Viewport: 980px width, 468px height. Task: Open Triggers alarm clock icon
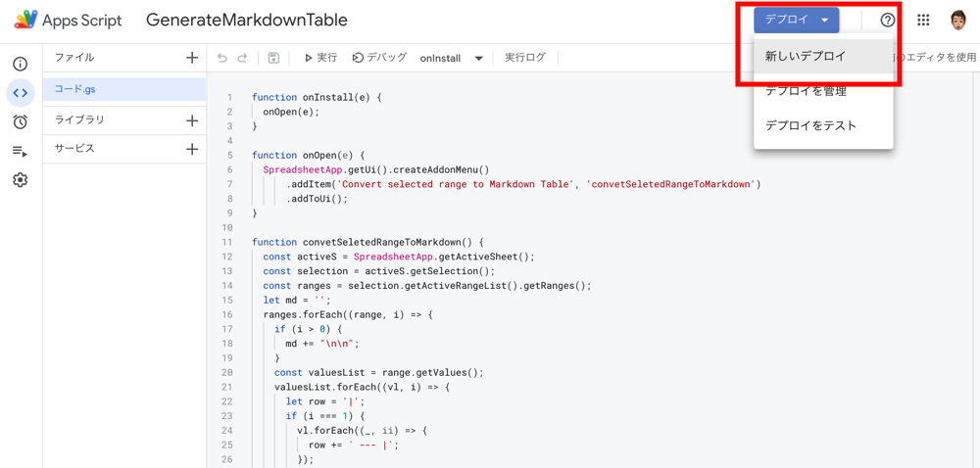pyautogui.click(x=20, y=121)
